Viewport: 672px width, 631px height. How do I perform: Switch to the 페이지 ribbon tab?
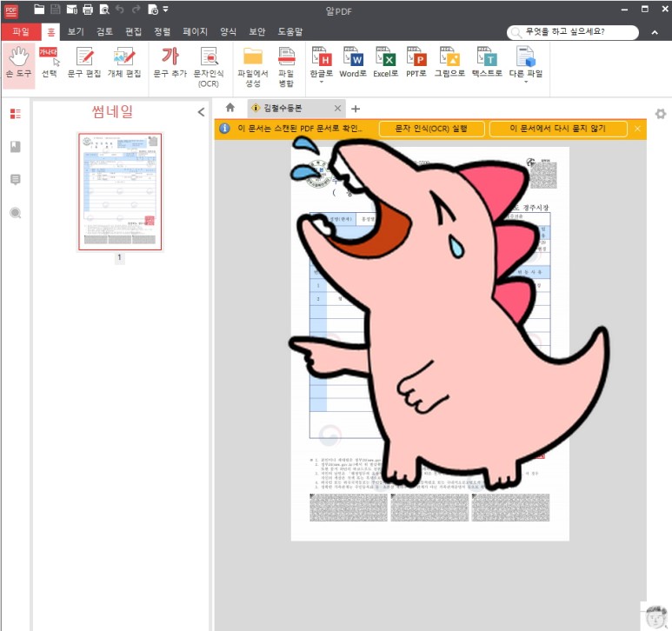click(195, 31)
